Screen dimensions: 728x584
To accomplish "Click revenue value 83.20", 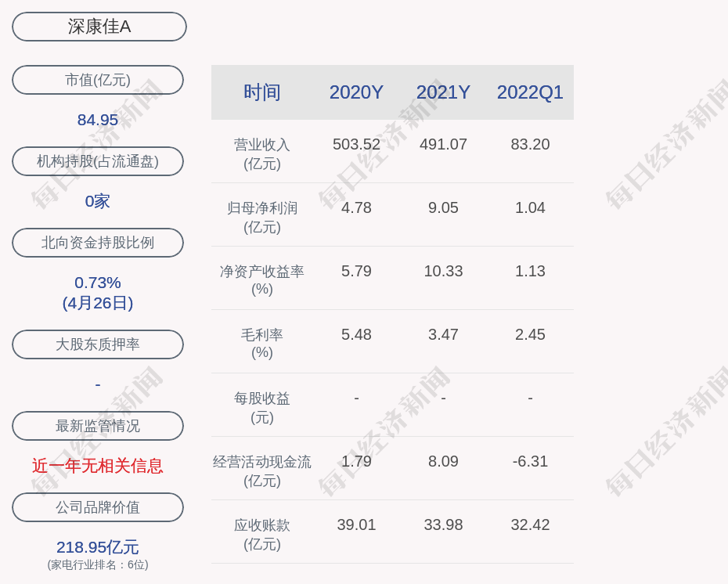I will [530, 144].
